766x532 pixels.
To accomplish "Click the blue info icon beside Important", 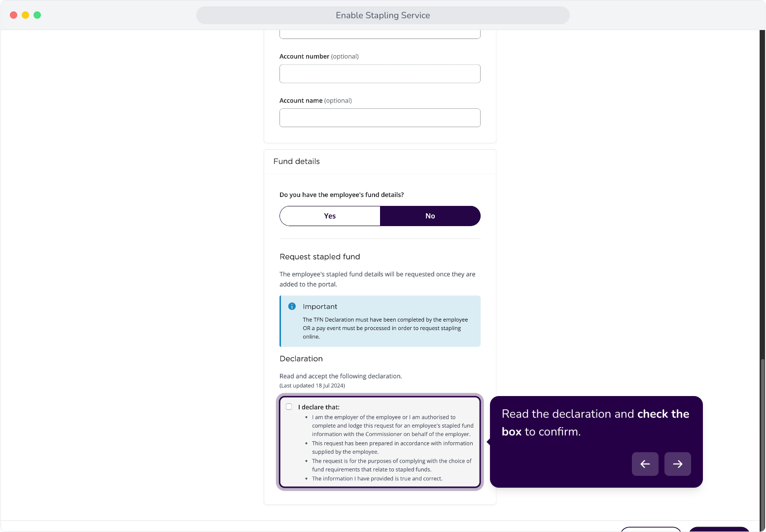I will (292, 306).
